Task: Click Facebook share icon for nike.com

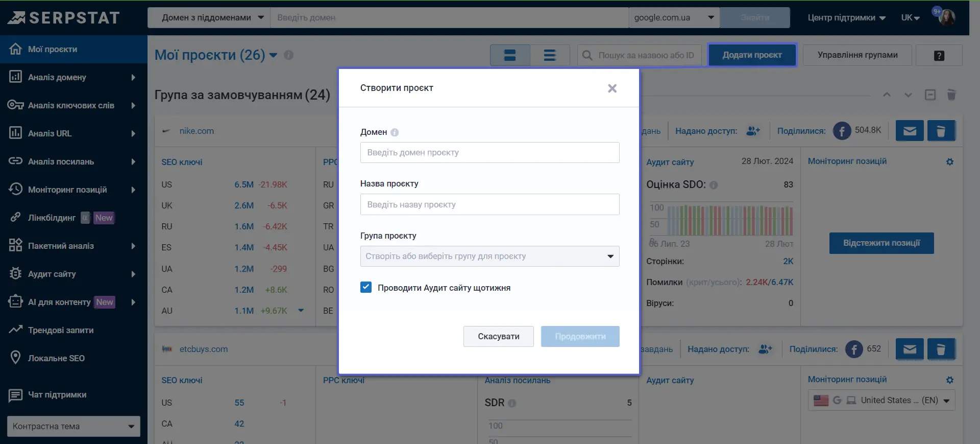Action: tap(842, 131)
